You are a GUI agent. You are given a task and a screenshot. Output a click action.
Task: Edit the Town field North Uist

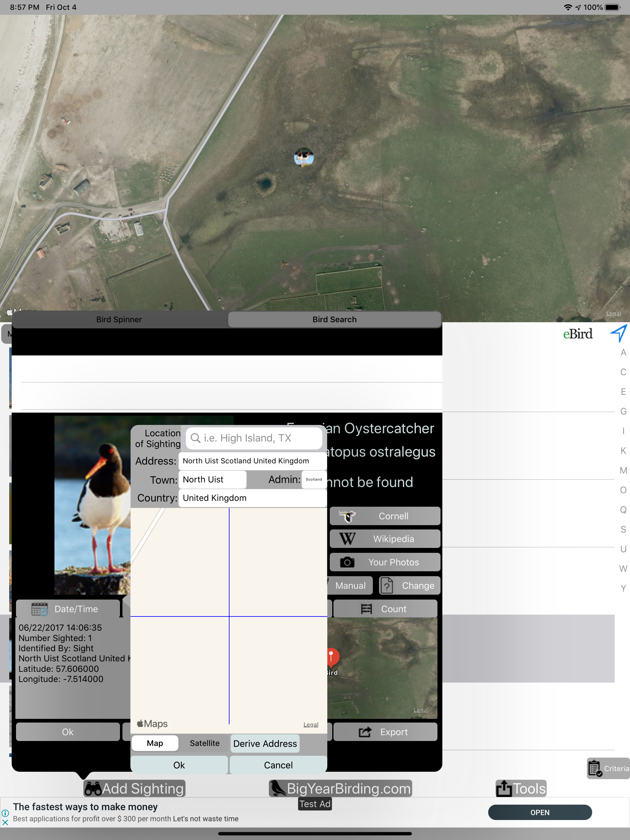pyautogui.click(x=212, y=480)
